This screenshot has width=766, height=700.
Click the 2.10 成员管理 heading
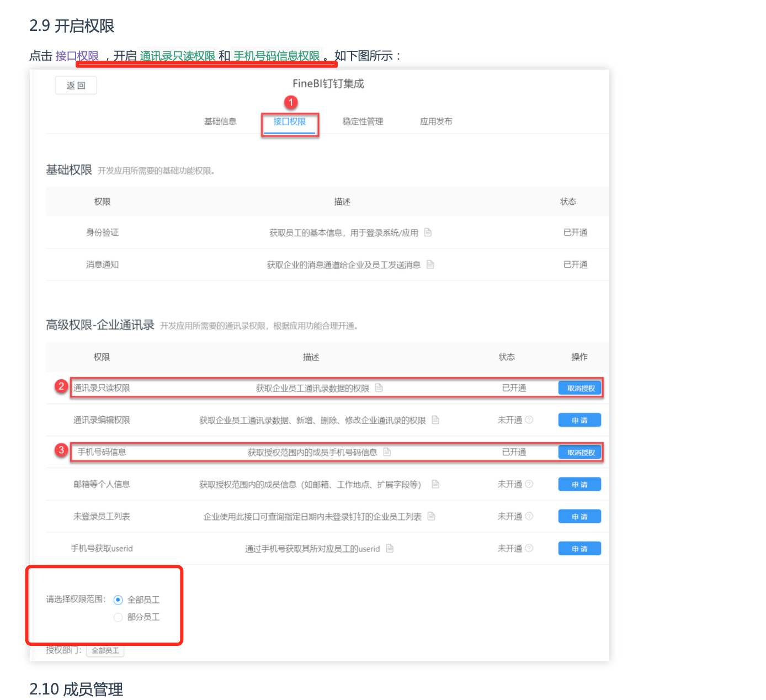pyautogui.click(x=76, y=689)
